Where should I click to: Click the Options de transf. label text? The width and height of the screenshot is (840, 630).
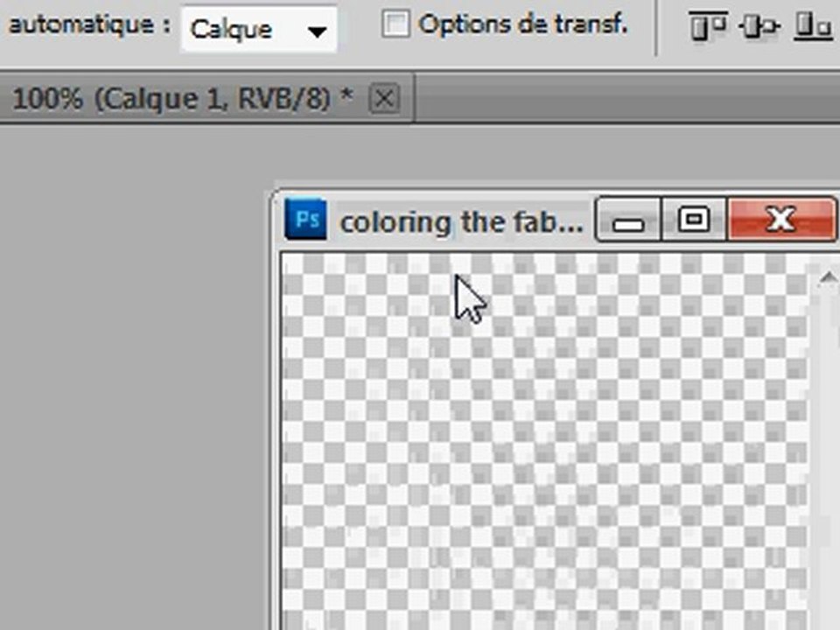tap(523, 24)
